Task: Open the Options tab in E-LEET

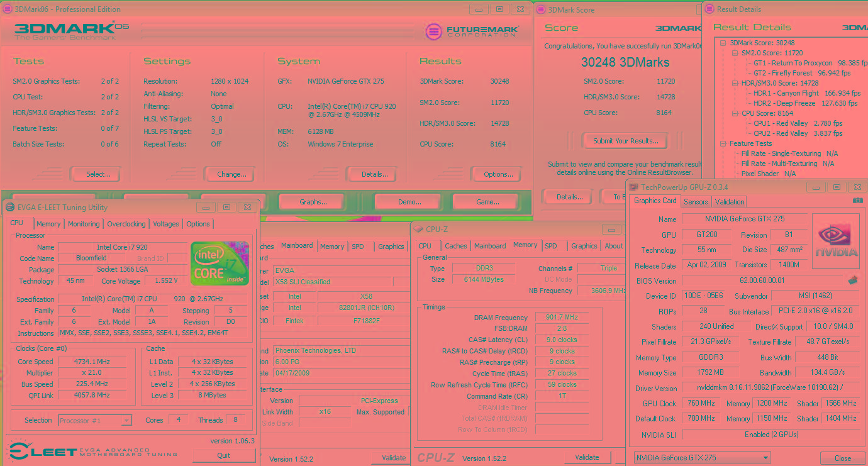Action: click(x=198, y=224)
